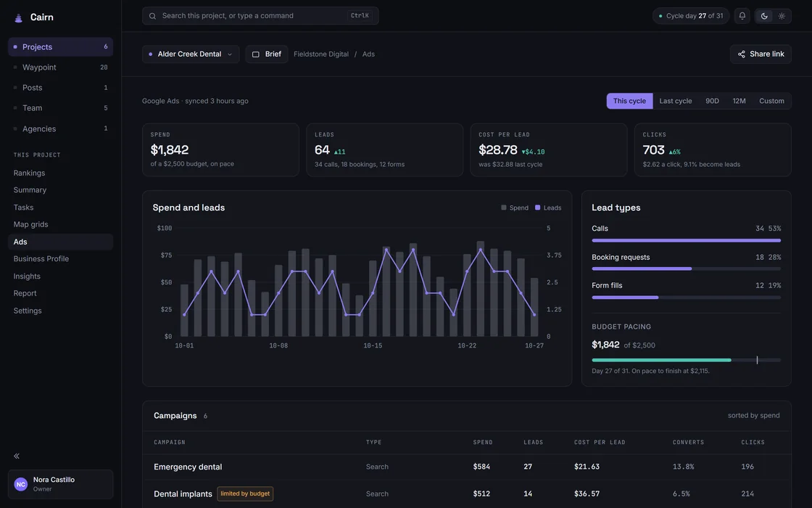Click the Form fills progress bar
The width and height of the screenshot is (812, 508).
click(x=686, y=298)
